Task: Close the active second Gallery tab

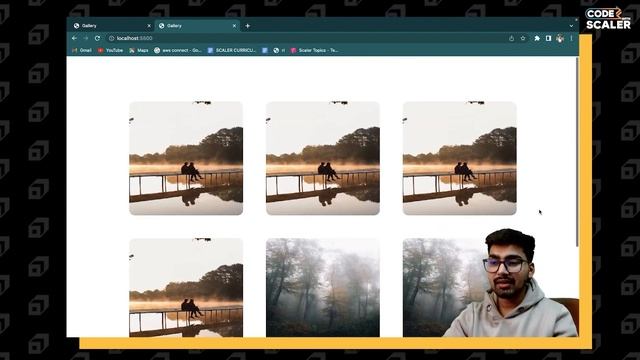Action: tap(234, 26)
